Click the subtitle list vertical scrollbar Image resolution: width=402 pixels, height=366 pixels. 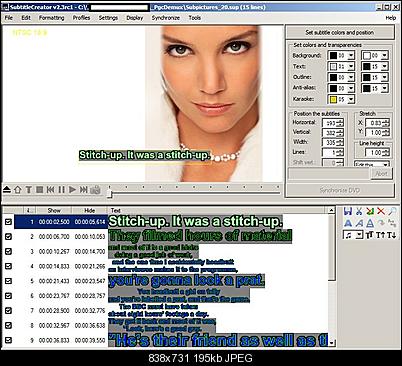(x=331, y=277)
